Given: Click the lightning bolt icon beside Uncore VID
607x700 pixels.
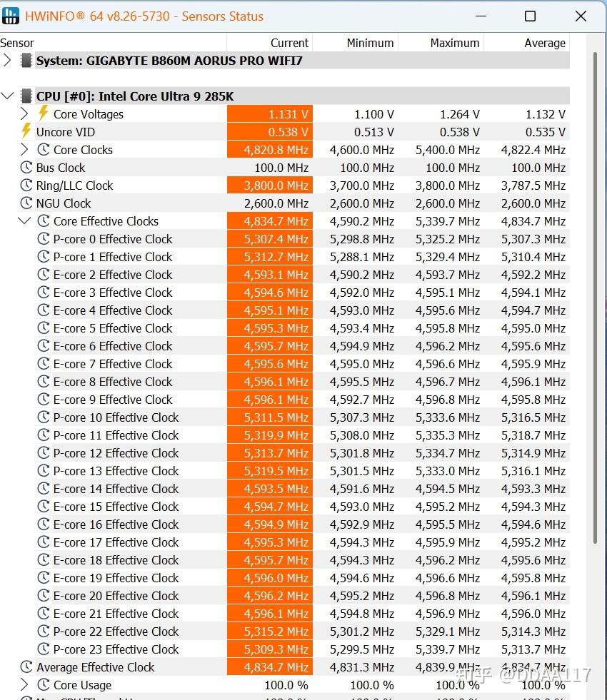Looking at the screenshot, I should pyautogui.click(x=26, y=132).
